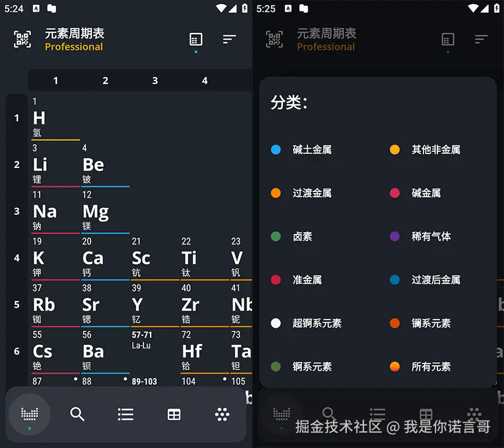Viewport: 504px width, 448px height.
Task: Choose the orange 过渡金属 category swatch
Action: (276, 193)
